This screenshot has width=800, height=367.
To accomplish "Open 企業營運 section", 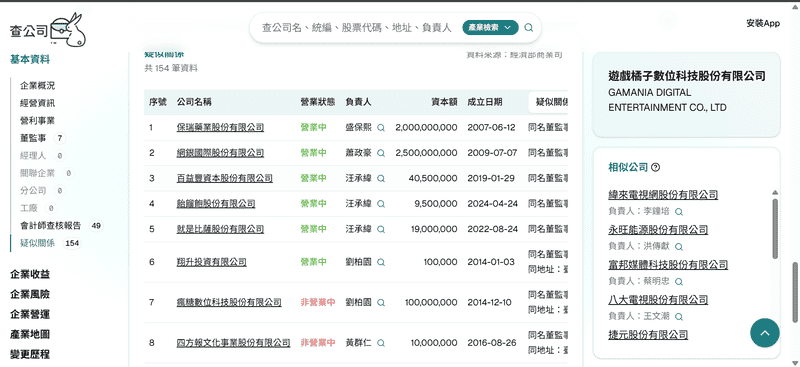I will tap(30, 314).
